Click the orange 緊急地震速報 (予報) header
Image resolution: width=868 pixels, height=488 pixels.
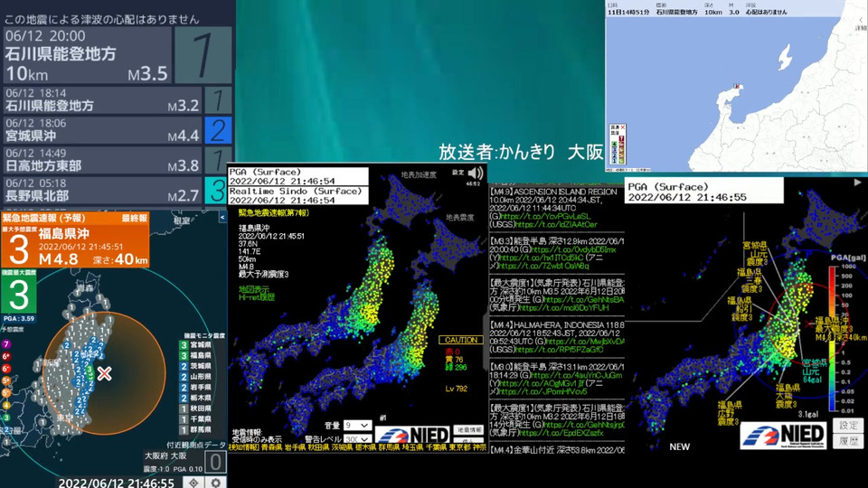tap(75, 219)
